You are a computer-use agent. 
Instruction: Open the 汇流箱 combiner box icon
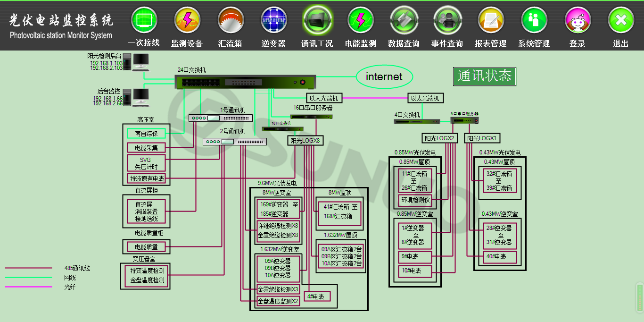pos(231,20)
